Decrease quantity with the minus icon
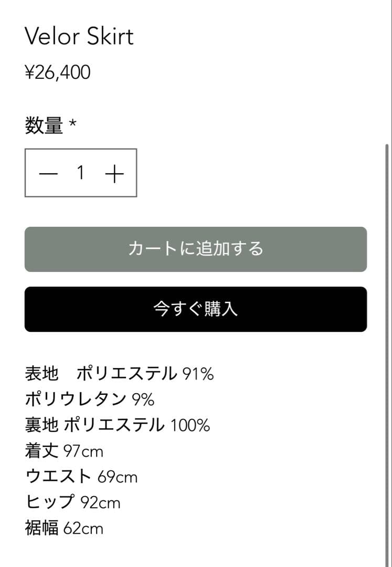Image resolution: width=392 pixels, height=567 pixels. (x=48, y=173)
